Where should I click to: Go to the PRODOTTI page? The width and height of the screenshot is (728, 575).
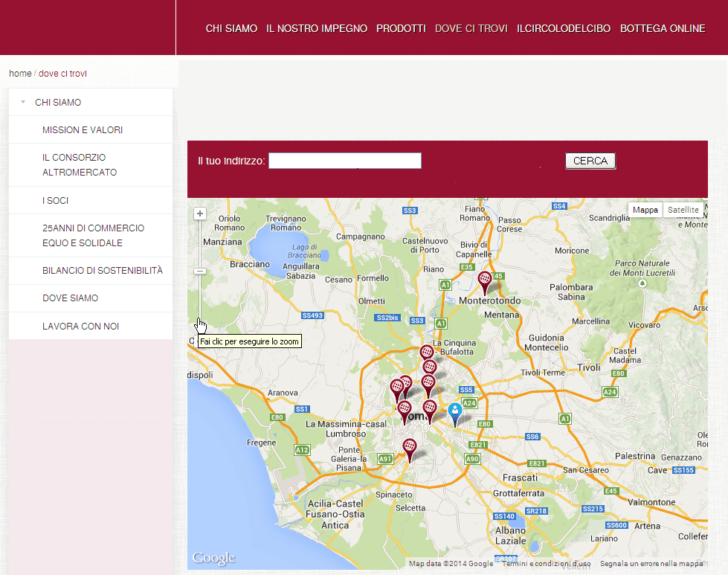tap(401, 29)
